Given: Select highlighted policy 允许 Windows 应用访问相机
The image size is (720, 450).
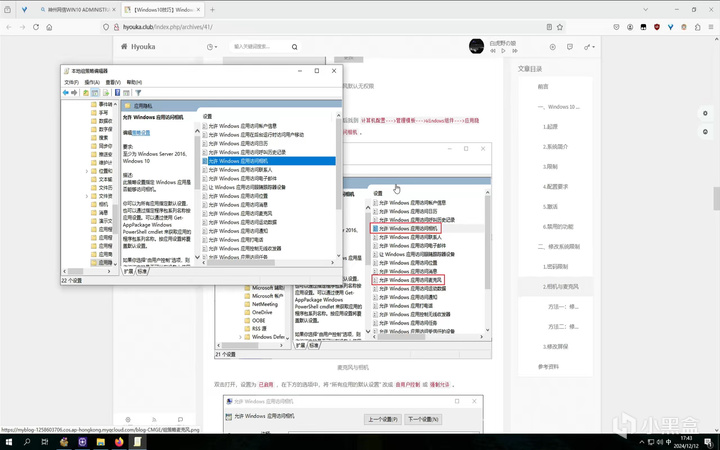Looking at the screenshot, I should coord(269,161).
